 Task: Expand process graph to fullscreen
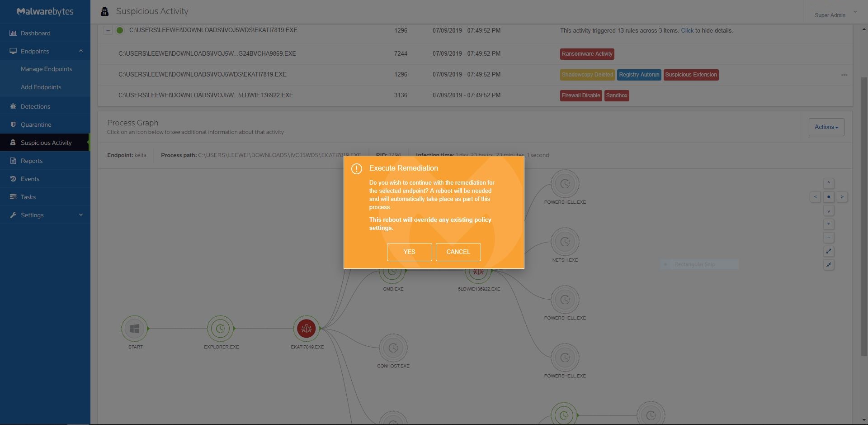(828, 251)
